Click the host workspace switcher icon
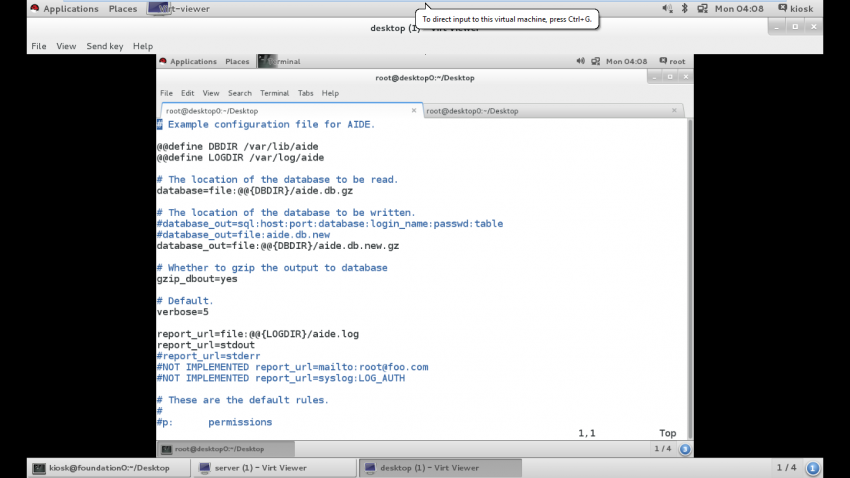The height and width of the screenshot is (478, 850). (813, 468)
